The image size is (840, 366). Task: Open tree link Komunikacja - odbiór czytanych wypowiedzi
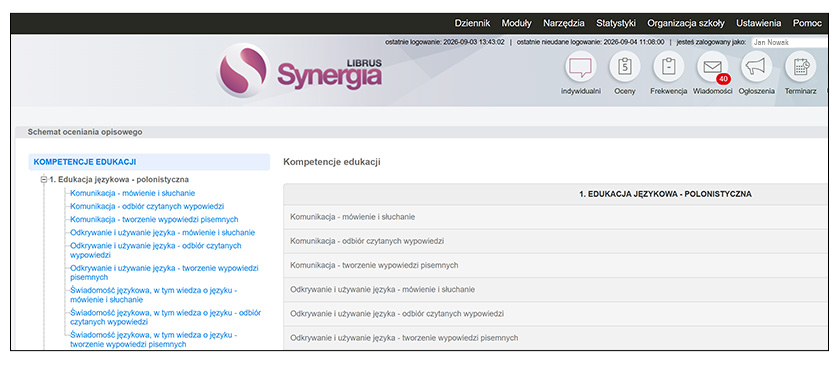(147, 206)
